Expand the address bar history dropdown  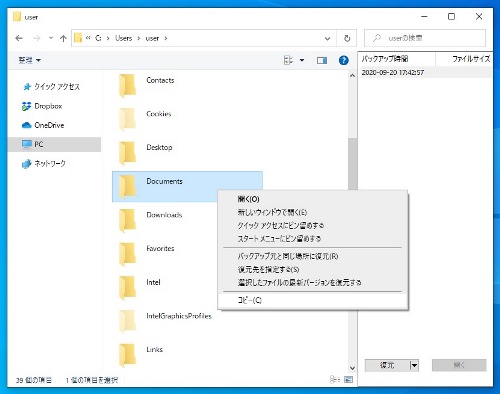[327, 38]
